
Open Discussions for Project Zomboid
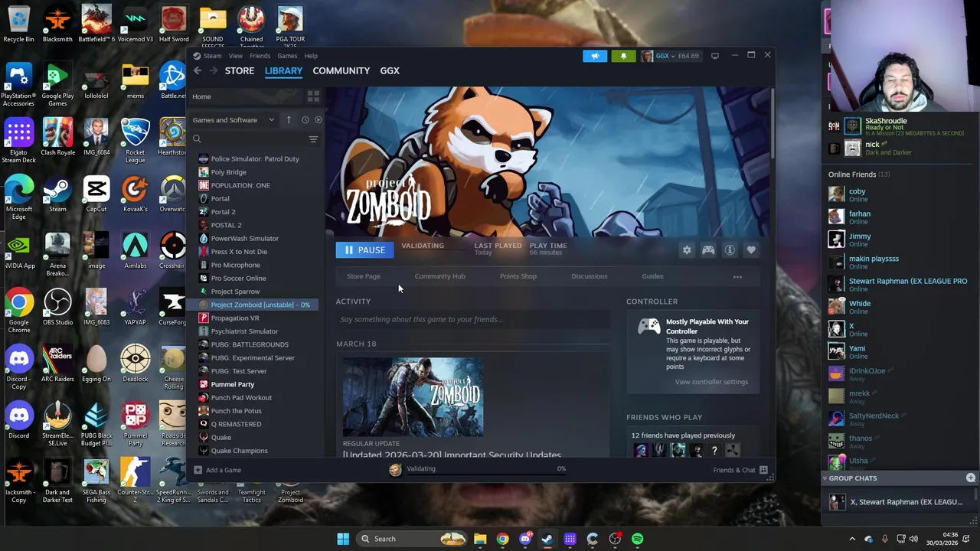[590, 276]
